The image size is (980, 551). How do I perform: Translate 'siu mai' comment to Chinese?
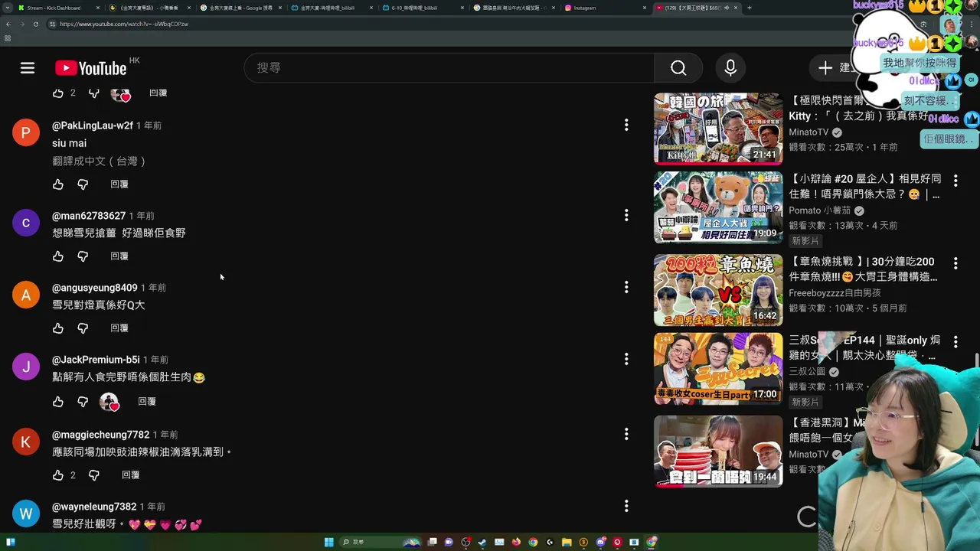click(99, 161)
